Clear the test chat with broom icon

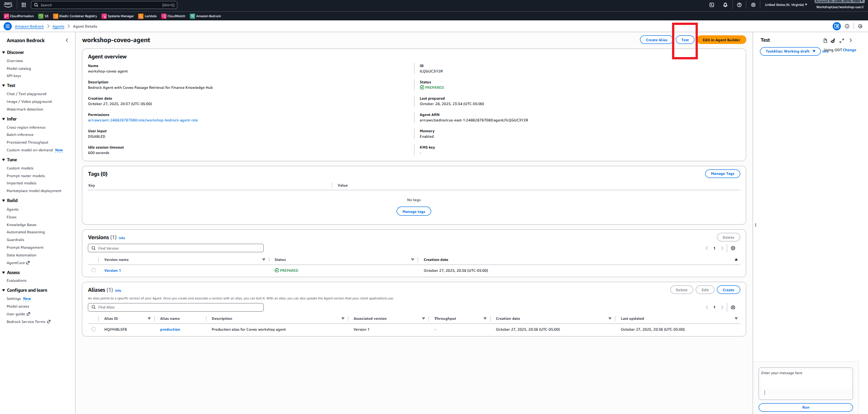(x=833, y=40)
